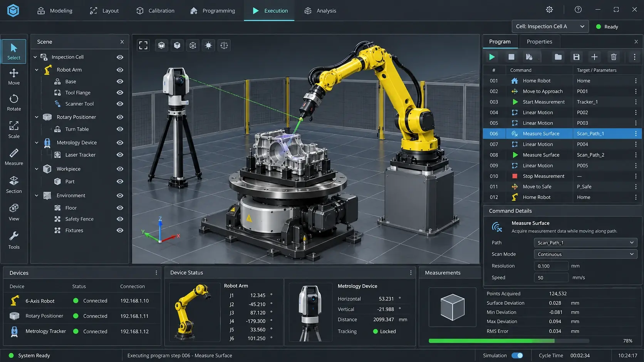644x362 pixels.
Task: Open the Layout tab
Action: (104, 11)
